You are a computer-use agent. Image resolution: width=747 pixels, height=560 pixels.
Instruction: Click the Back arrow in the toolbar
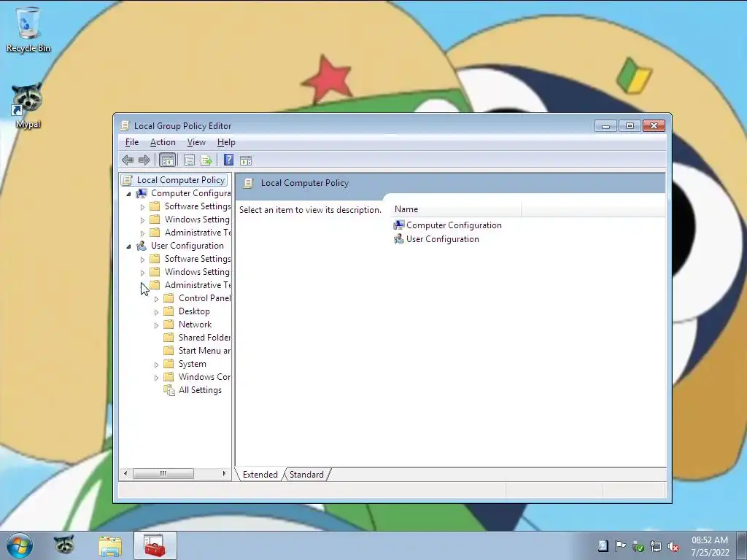(127, 160)
